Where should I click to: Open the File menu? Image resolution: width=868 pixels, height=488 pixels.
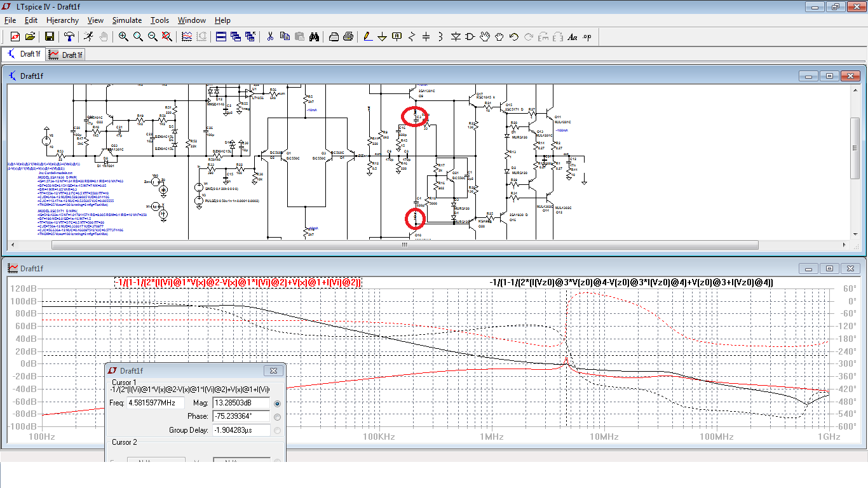[10, 20]
